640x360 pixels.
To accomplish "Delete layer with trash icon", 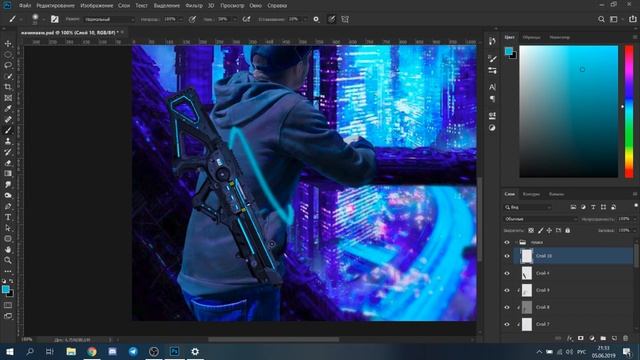I will click(625, 338).
